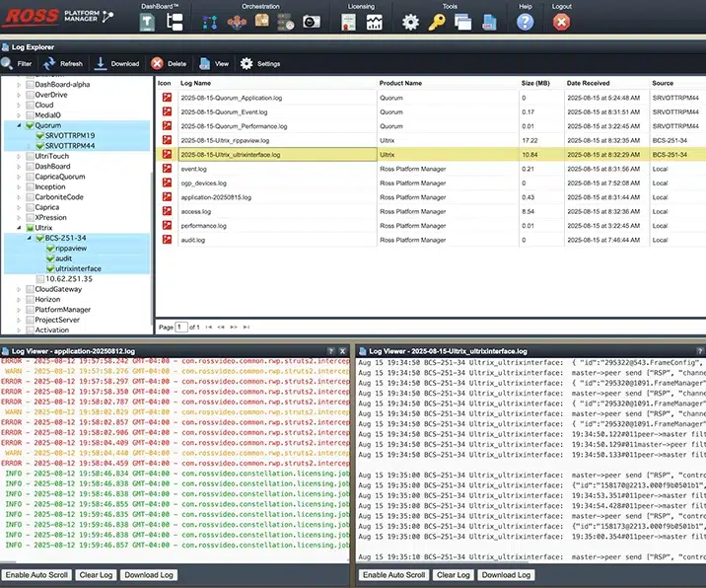Go to the last page of logs

click(247, 328)
